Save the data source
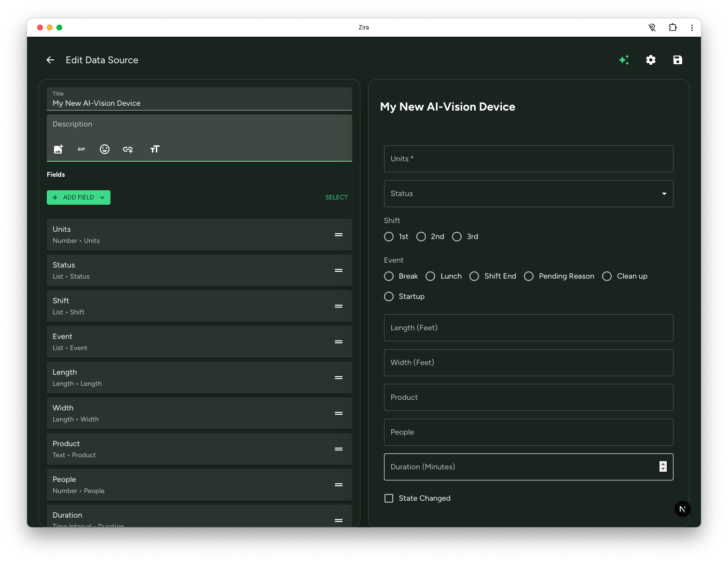The image size is (728, 563). [678, 60]
